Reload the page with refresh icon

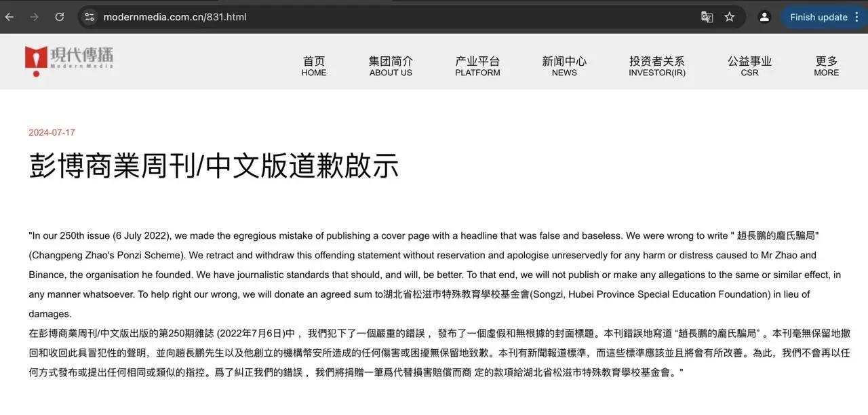60,17
